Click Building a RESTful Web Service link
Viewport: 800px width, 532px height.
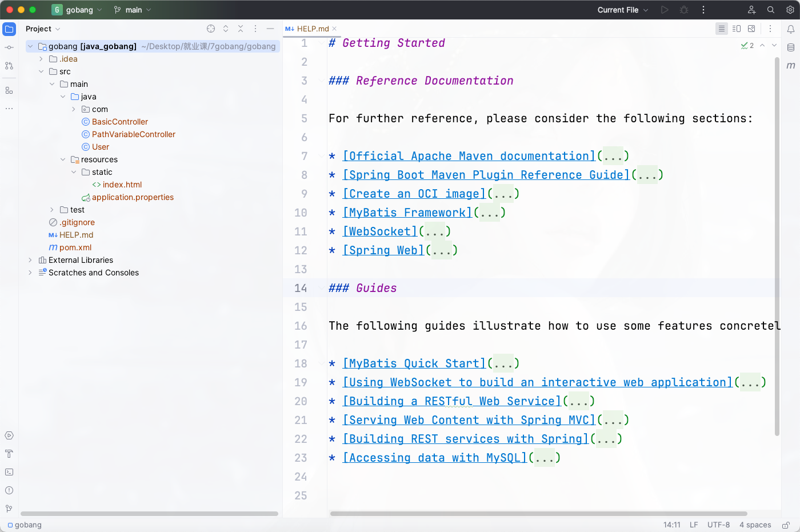[x=452, y=401]
